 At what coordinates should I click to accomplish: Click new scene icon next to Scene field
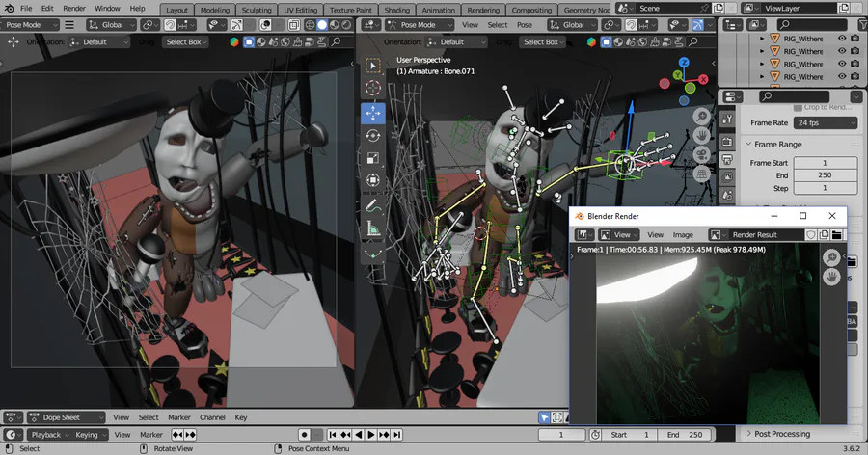[718, 9]
